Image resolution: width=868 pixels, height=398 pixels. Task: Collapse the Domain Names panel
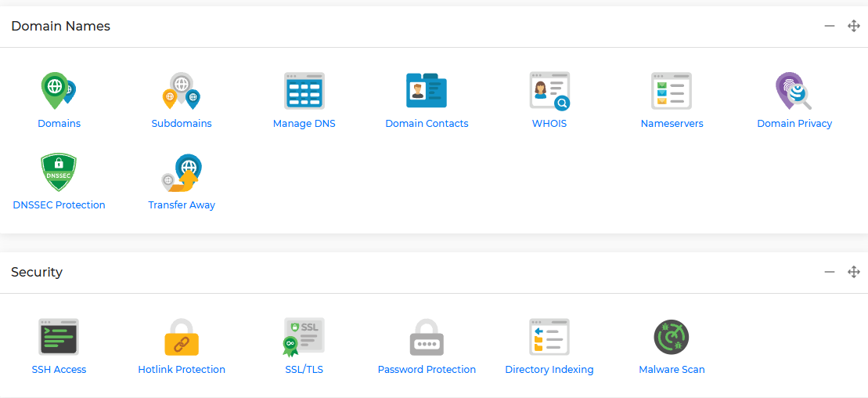coord(829,26)
